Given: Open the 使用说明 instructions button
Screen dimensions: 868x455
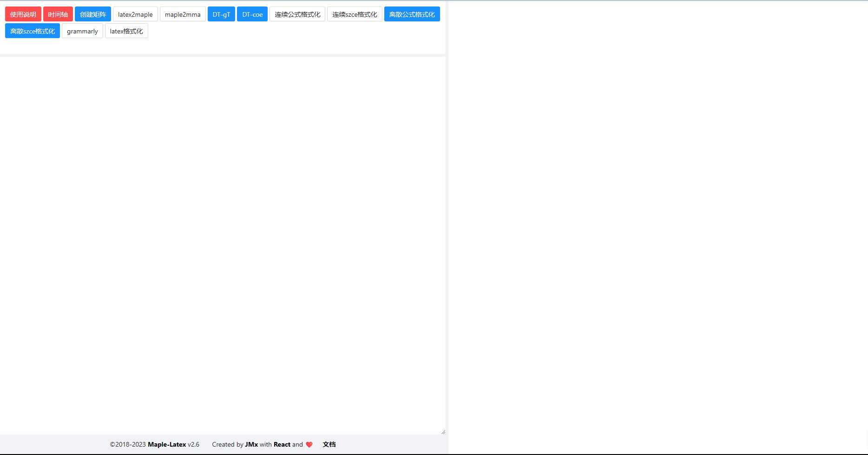Looking at the screenshot, I should coord(23,14).
